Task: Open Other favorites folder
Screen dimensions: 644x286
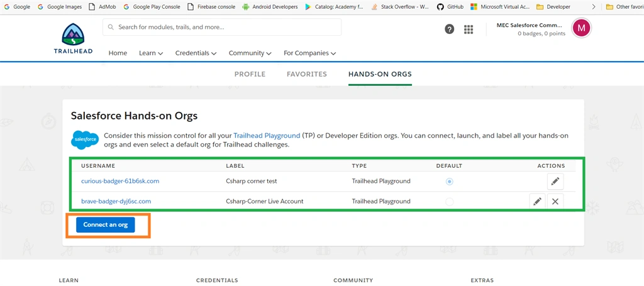Action: [625, 6]
